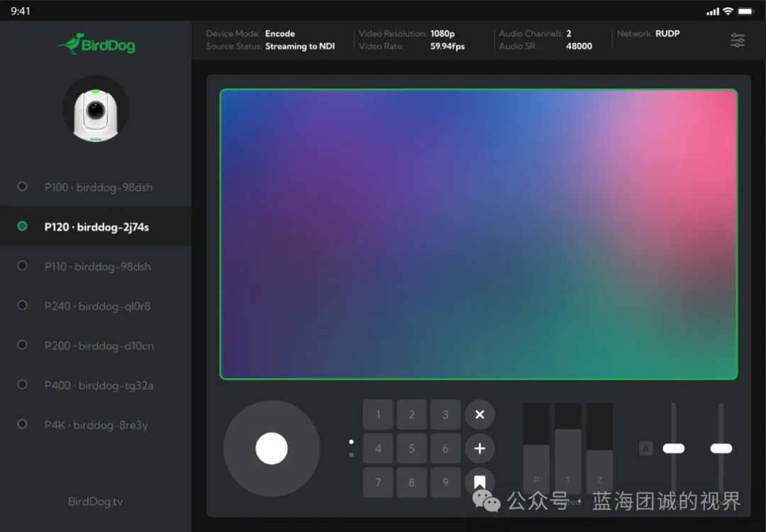The height and width of the screenshot is (532, 766).
Task: Click the plus add preset button
Action: tap(479, 448)
